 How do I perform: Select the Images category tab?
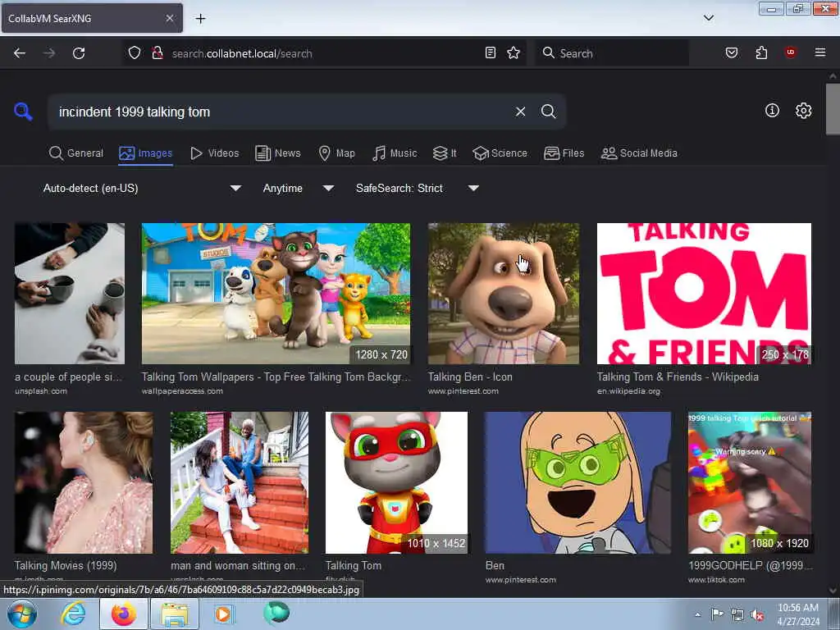(x=146, y=153)
